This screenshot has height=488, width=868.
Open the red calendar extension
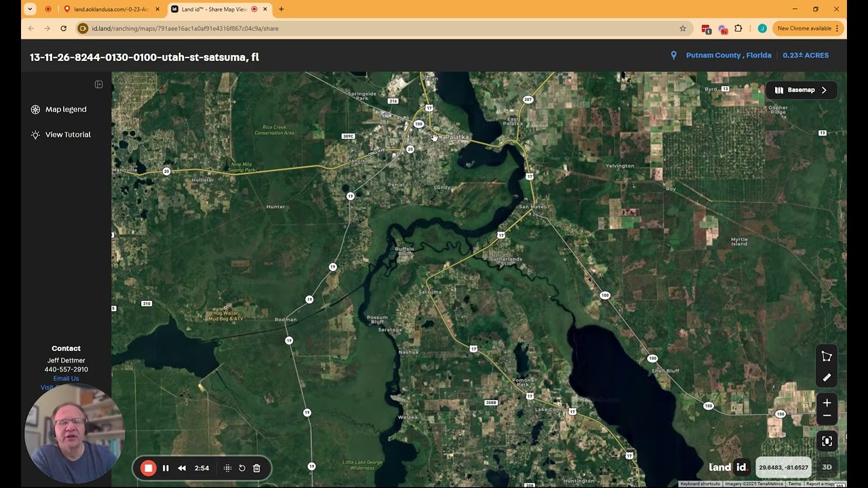pos(707,29)
